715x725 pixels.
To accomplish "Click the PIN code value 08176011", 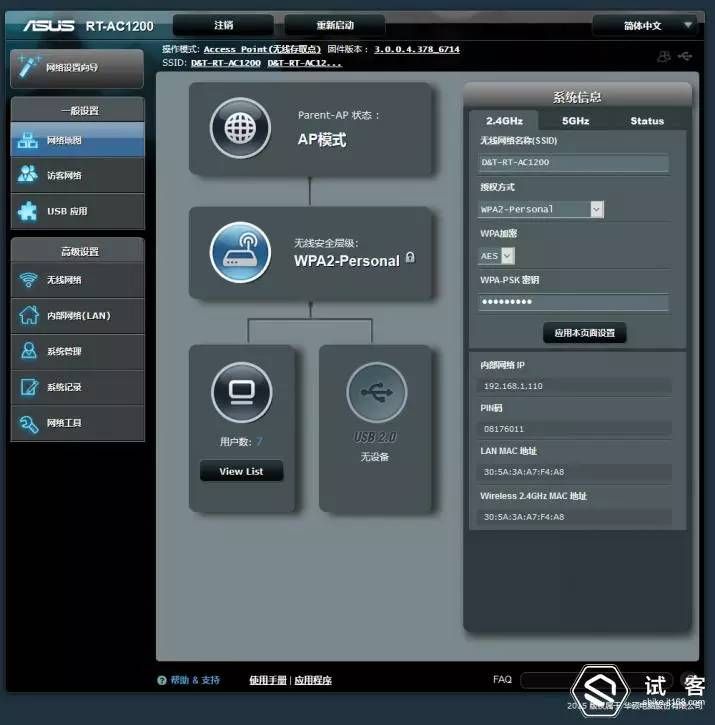I will coord(504,429).
